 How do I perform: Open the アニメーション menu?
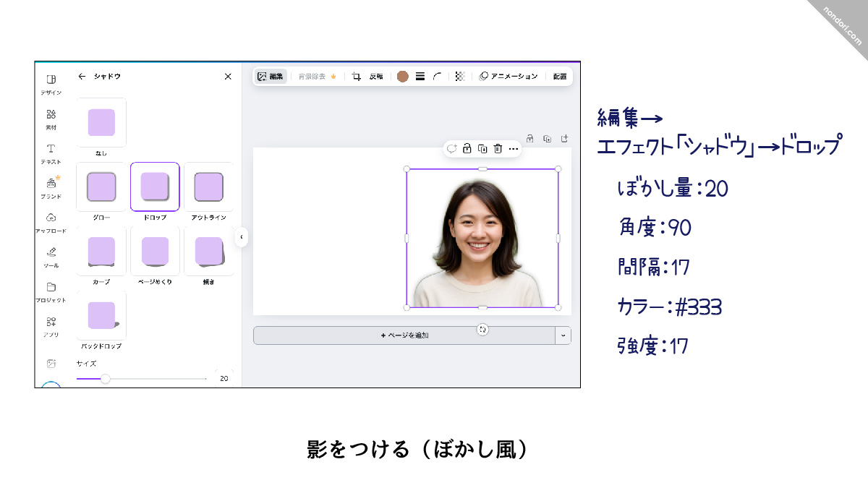[x=509, y=77]
